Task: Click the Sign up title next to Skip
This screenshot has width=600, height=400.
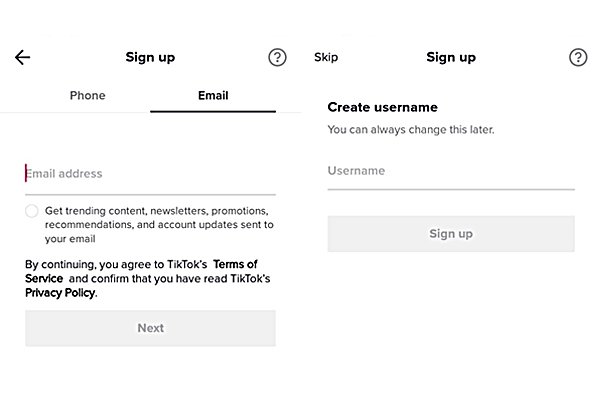Action: pos(451,57)
